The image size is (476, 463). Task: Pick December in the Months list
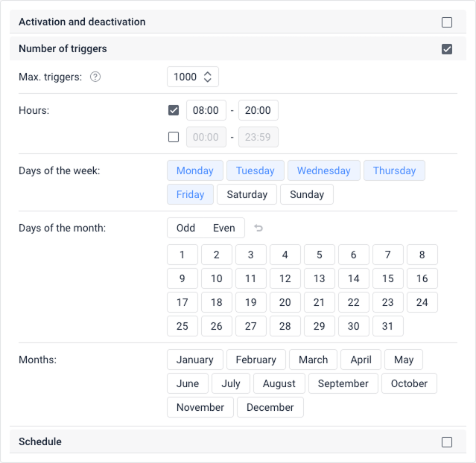[x=270, y=408]
